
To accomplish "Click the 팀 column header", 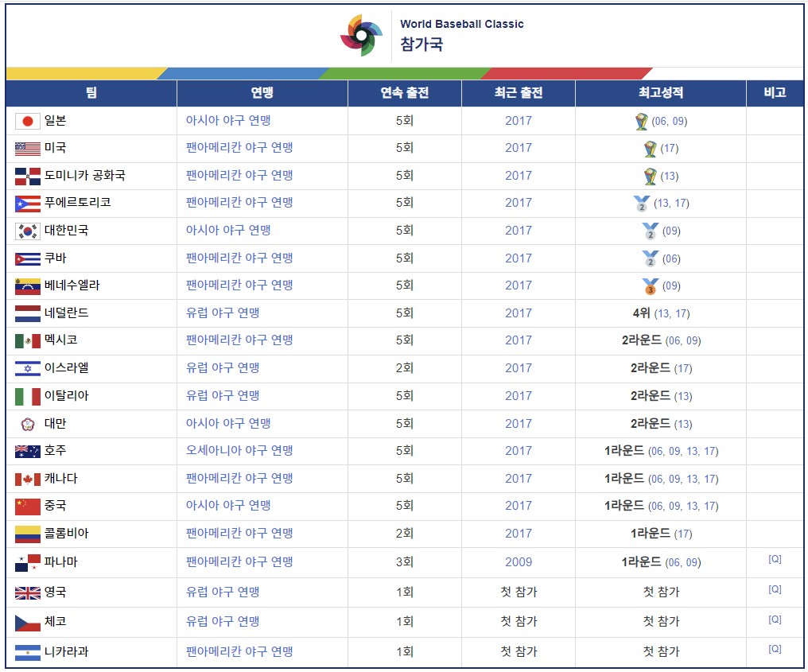I will [x=91, y=93].
